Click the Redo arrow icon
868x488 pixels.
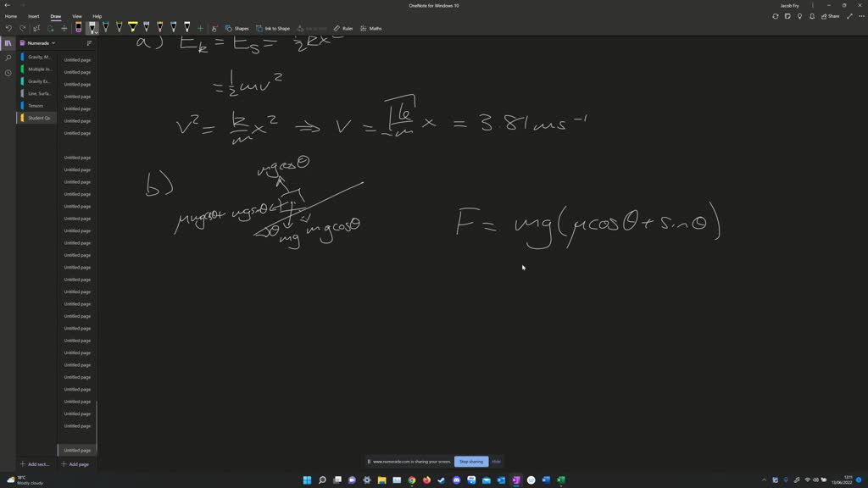coord(22,28)
